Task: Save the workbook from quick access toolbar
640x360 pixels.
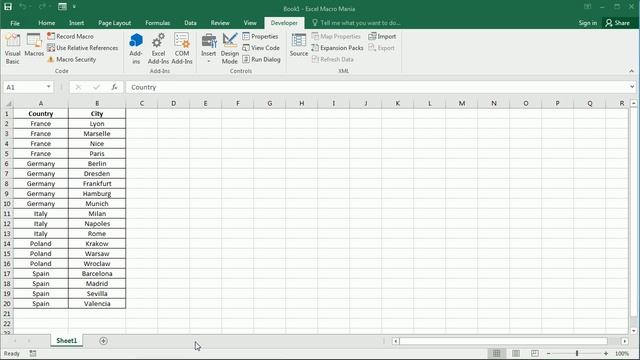Action: click(x=8, y=7)
